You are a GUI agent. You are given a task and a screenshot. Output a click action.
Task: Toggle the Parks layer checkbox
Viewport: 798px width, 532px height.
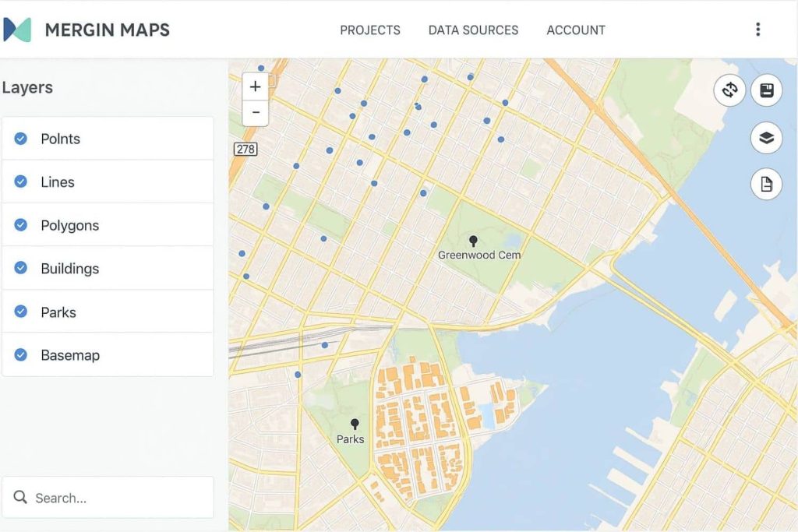[x=21, y=311]
